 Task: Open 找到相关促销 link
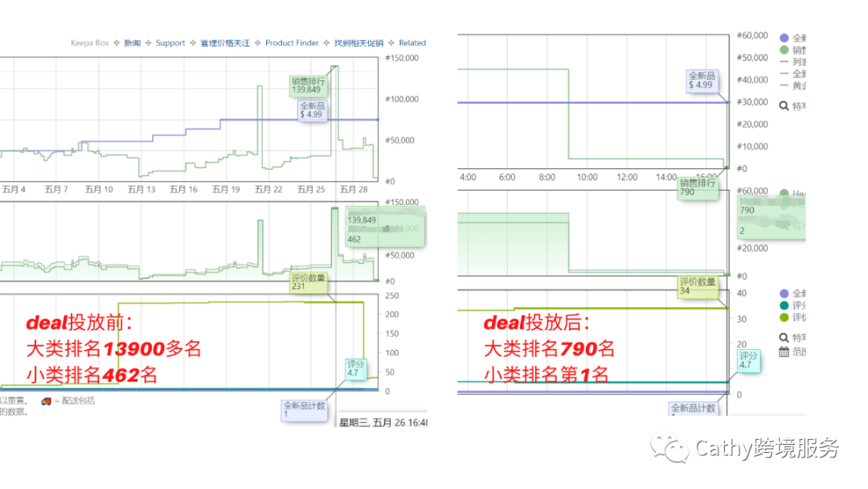pos(358,43)
